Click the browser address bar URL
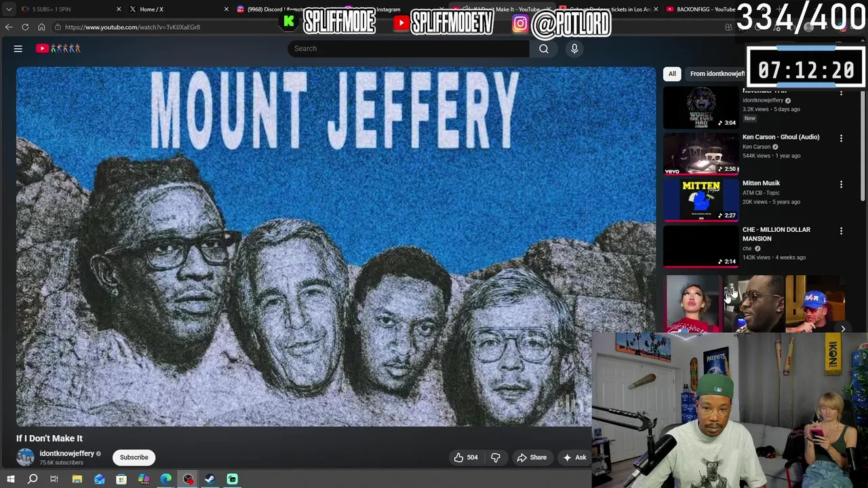Image resolution: width=868 pixels, height=488 pixels. coord(132,27)
